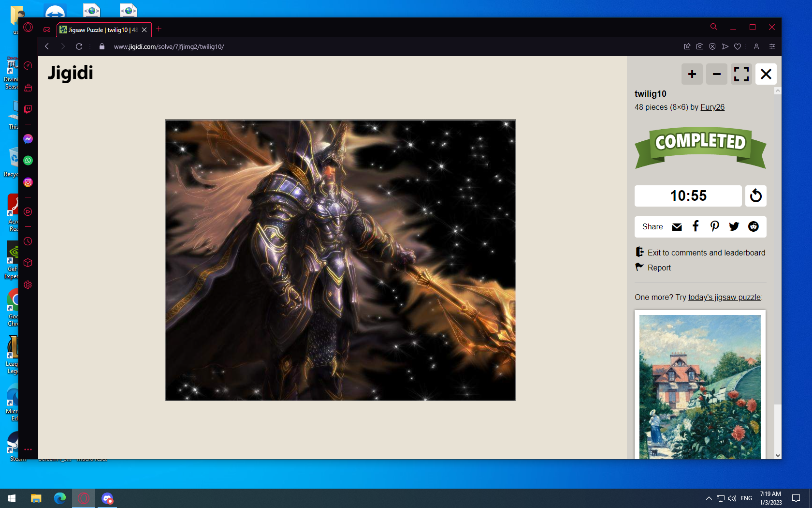Open Opera easy setup menu
This screenshot has height=508, width=812.
click(772, 46)
